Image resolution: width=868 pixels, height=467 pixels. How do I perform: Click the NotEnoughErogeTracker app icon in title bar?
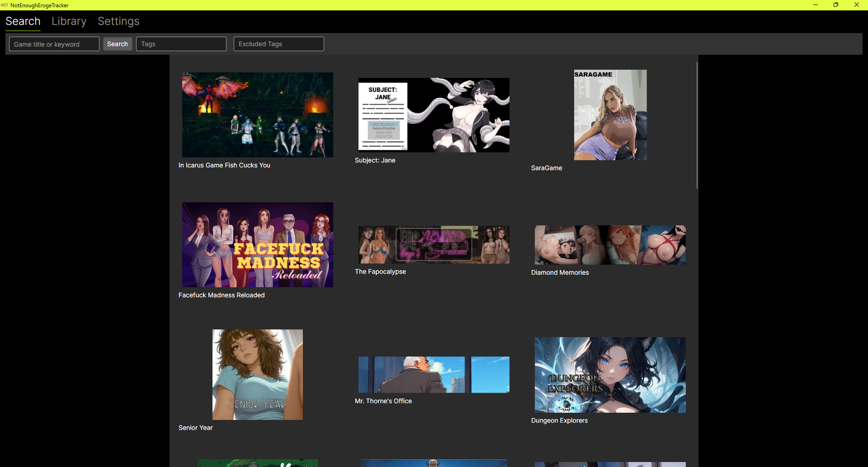(x=5, y=5)
